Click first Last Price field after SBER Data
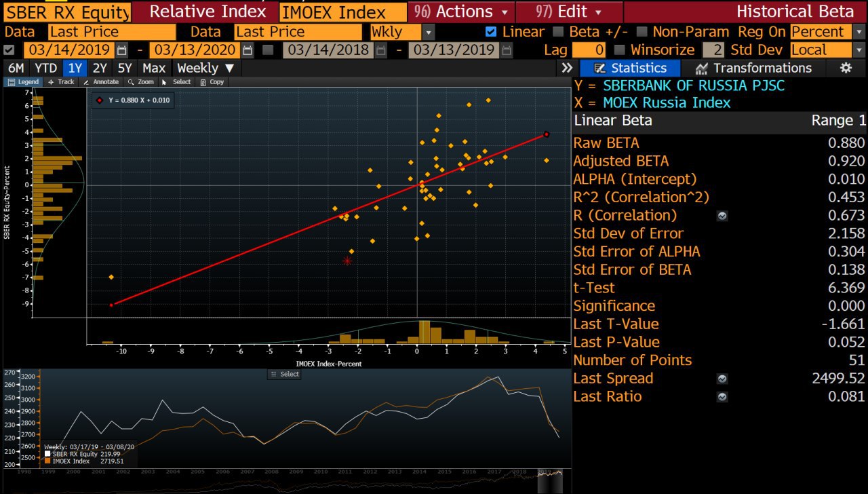868x494 pixels. 112,32
